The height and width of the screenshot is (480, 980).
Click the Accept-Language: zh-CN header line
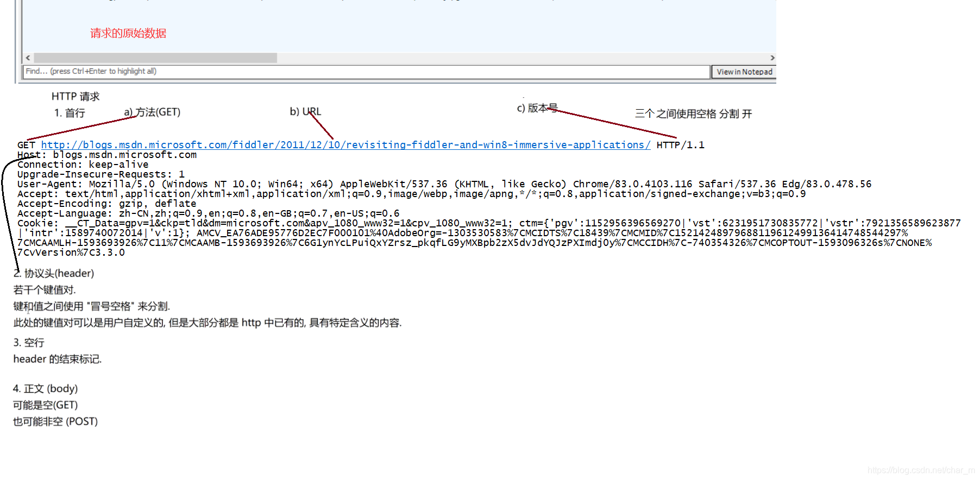tap(209, 213)
